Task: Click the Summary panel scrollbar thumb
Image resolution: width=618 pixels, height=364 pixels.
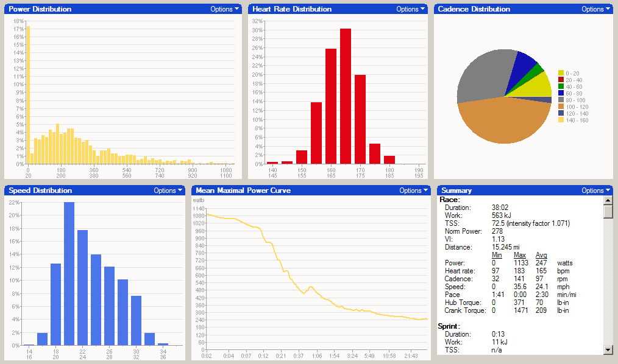Action: click(x=608, y=211)
